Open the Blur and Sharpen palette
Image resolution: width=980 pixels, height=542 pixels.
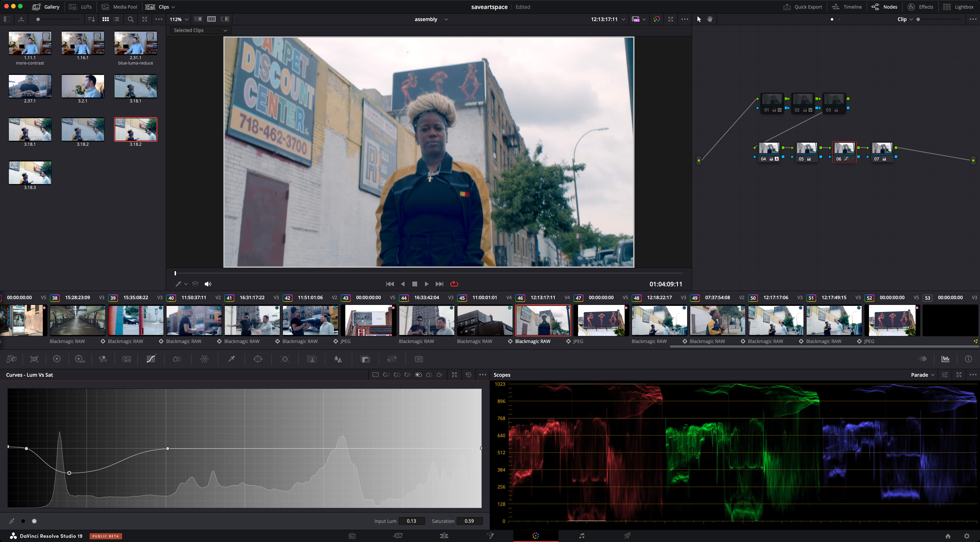(x=338, y=359)
